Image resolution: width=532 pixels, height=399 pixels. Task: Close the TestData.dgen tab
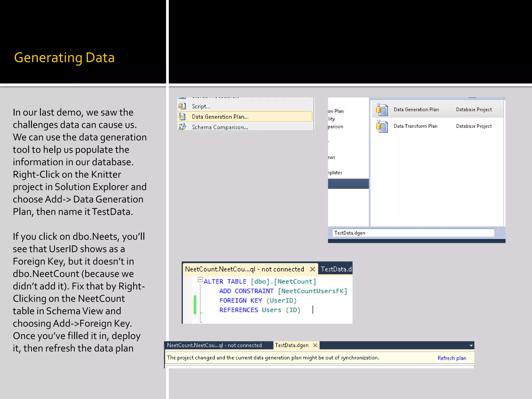(315, 345)
